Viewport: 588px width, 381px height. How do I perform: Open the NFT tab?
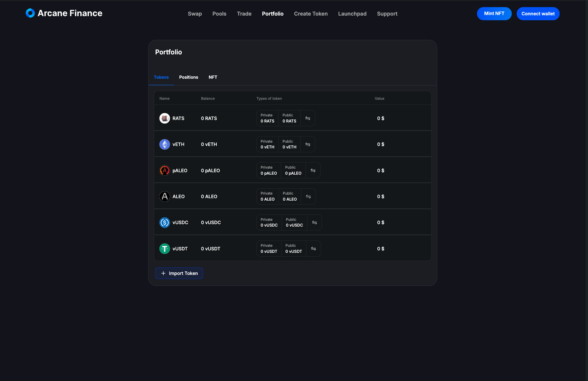[x=213, y=77]
